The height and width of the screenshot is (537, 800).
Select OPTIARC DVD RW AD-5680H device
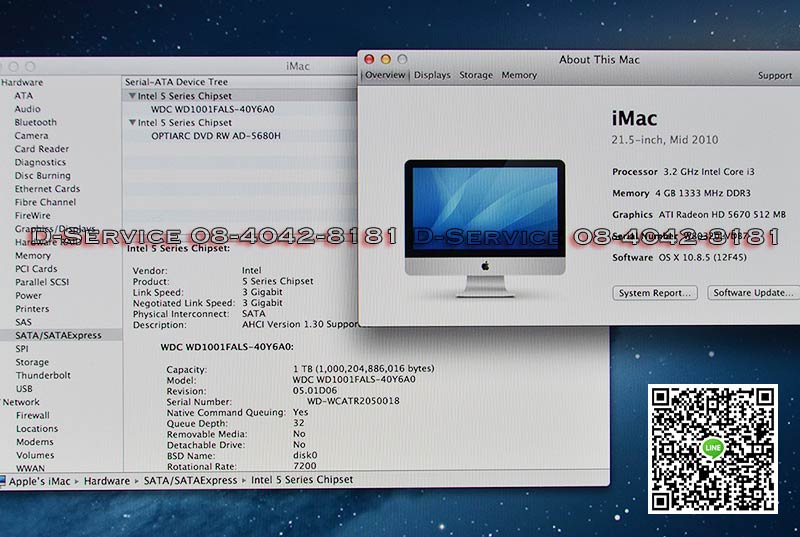(216, 136)
